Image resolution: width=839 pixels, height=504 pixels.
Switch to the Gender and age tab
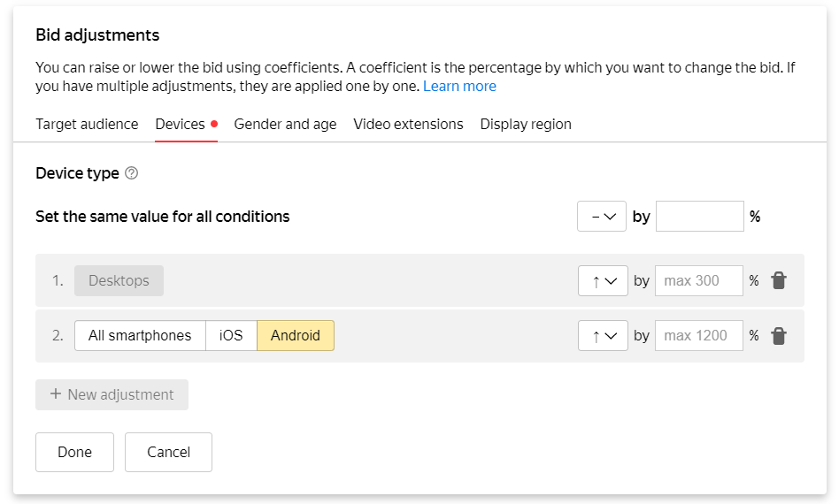pyautogui.click(x=285, y=125)
